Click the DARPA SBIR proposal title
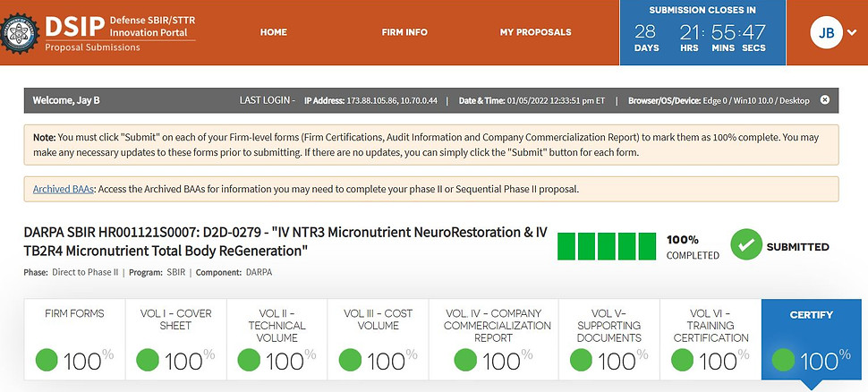The image size is (868, 392). pos(285,242)
